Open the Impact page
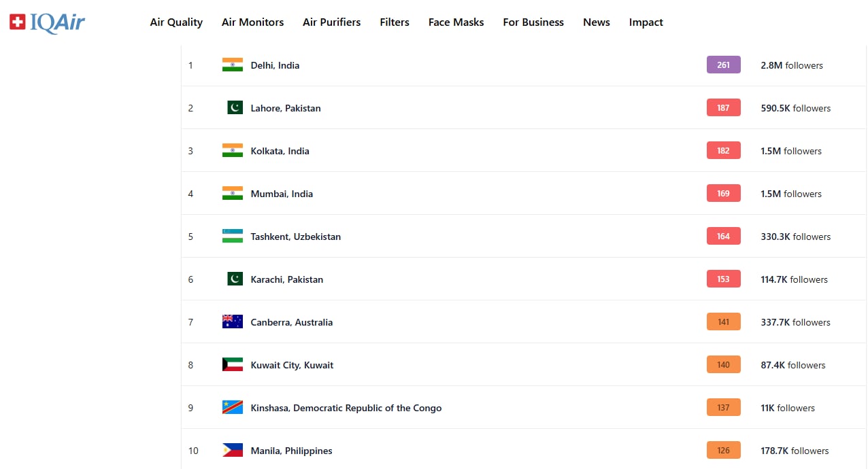 click(x=646, y=22)
